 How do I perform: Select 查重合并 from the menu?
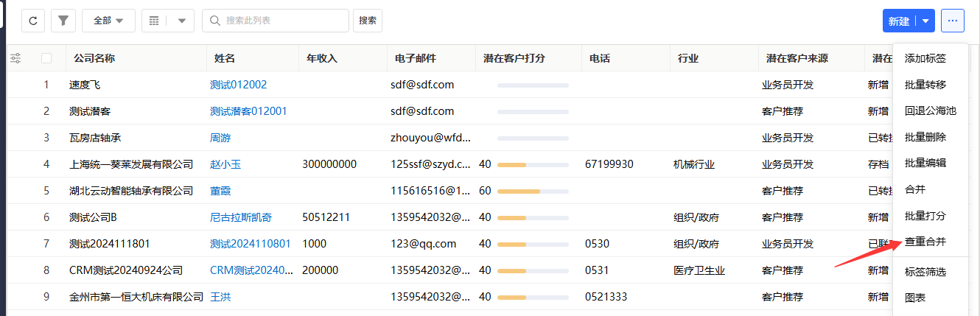pos(925,241)
